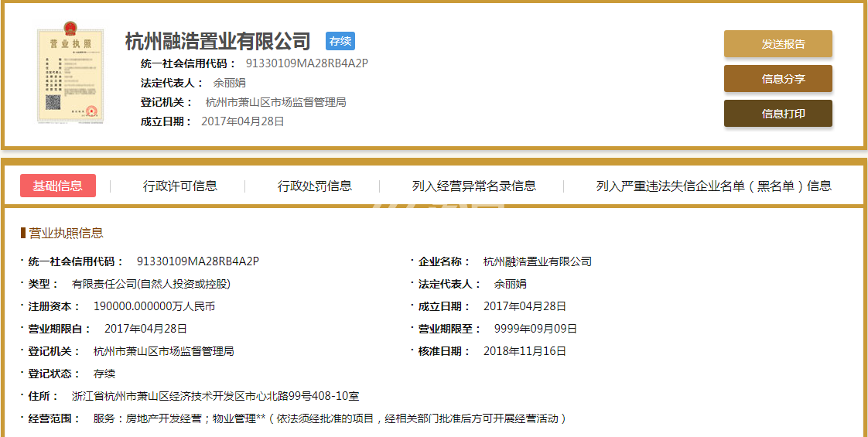Click the 企业名称 value 杭州融浩置业有限公司

click(537, 261)
